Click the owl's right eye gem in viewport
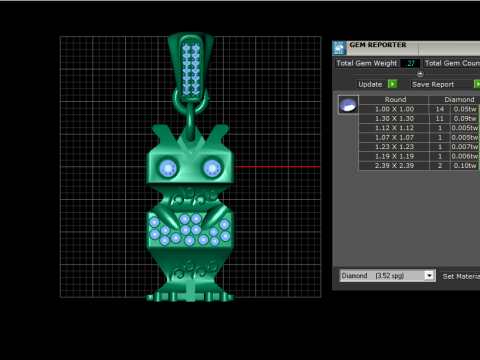Image resolution: width=480 pixels, height=360 pixels. (x=212, y=168)
